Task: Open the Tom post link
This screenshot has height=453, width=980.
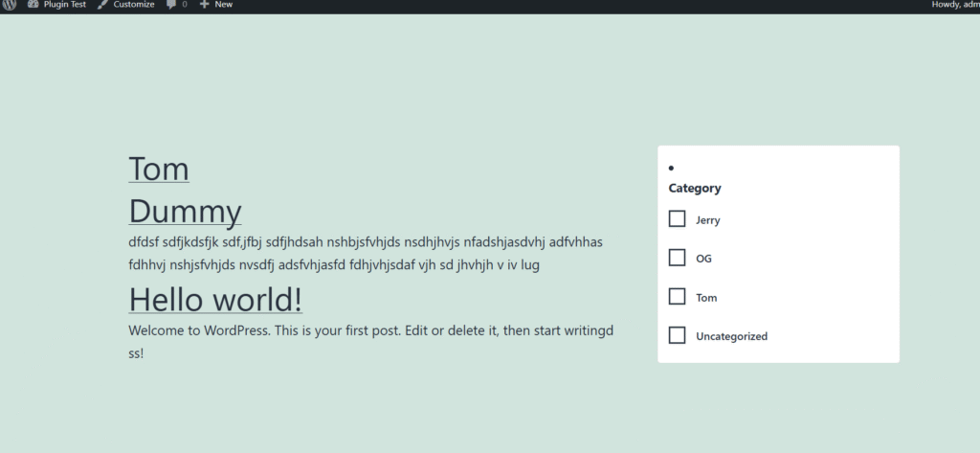Action: tap(159, 169)
